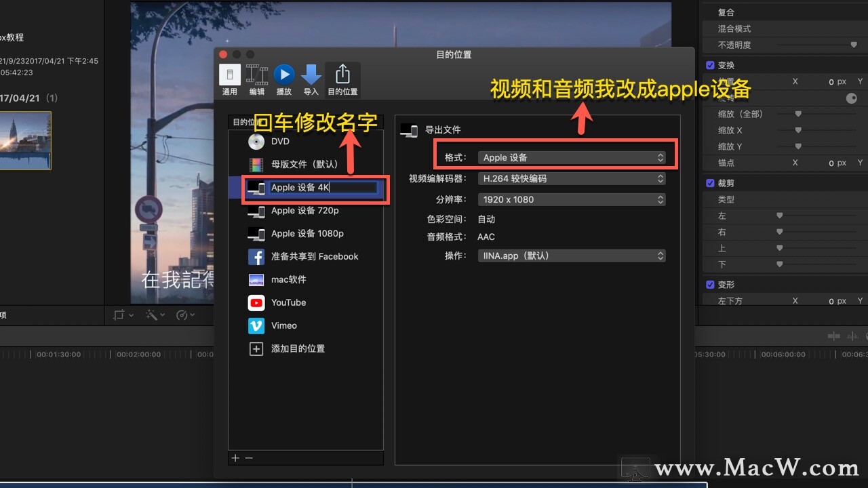Toggle the 变换 (Transform) checkbox
The height and width of the screenshot is (488, 868).
click(x=710, y=65)
